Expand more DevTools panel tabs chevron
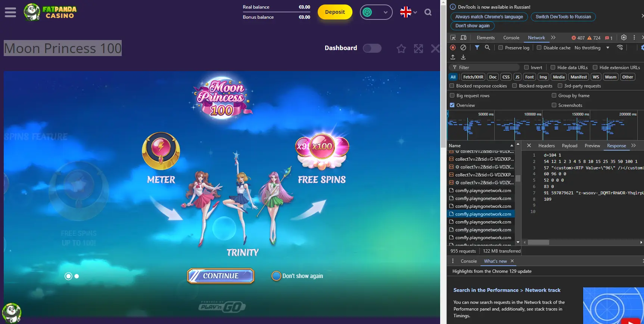Viewport: 644px width, 324px height. tap(553, 38)
